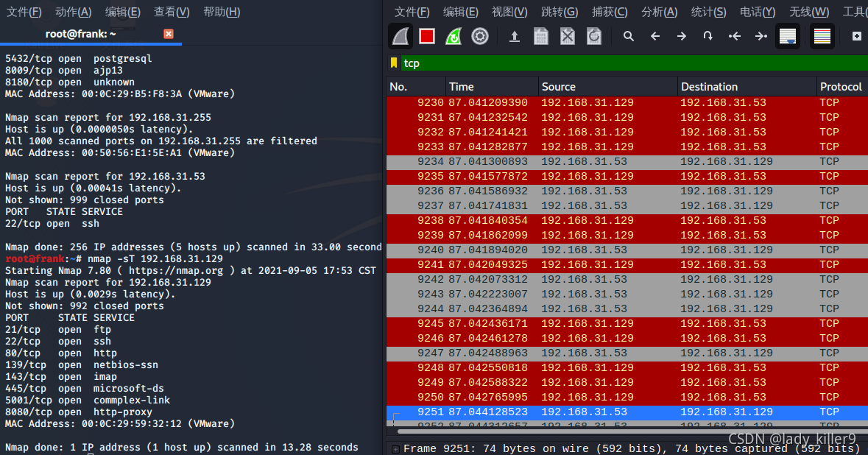Open Wireshark 电话(Y) menu
Viewport: 868px width, 455px height.
758,12
